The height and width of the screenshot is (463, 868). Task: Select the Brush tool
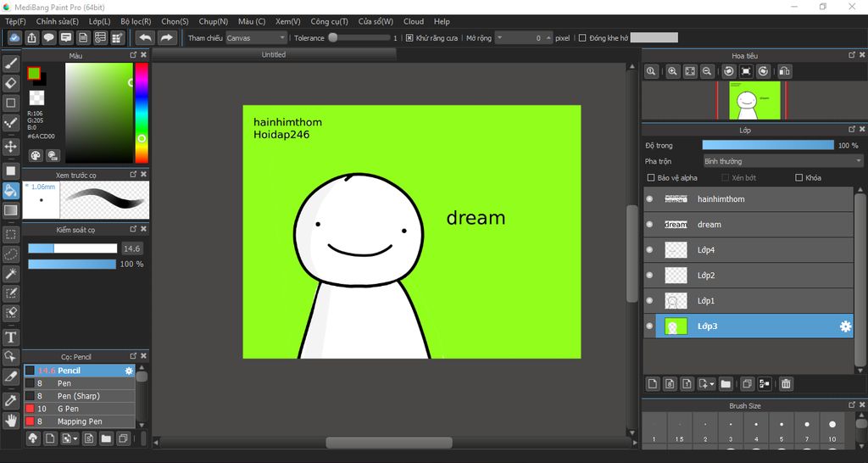(10, 64)
